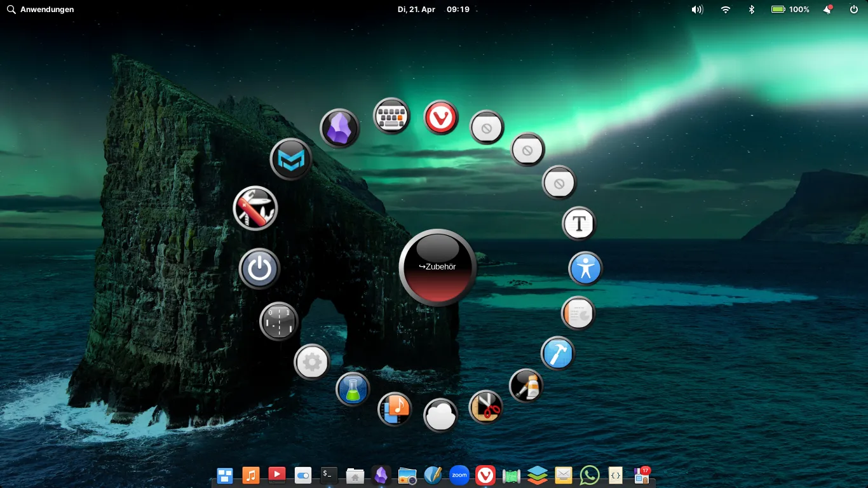This screenshot has width=868, height=488.
Task: Launch the blue M Mark Text pie slice
Action: 291,159
